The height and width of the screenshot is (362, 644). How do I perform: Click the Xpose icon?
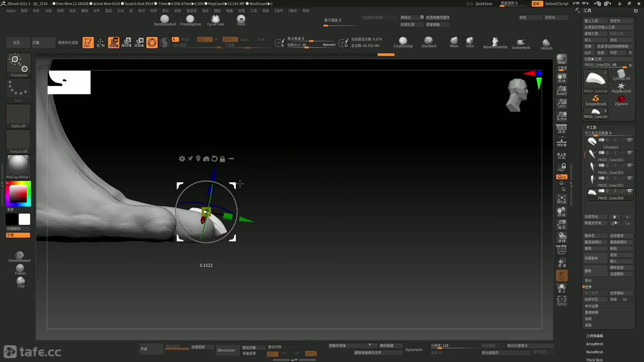[561, 300]
